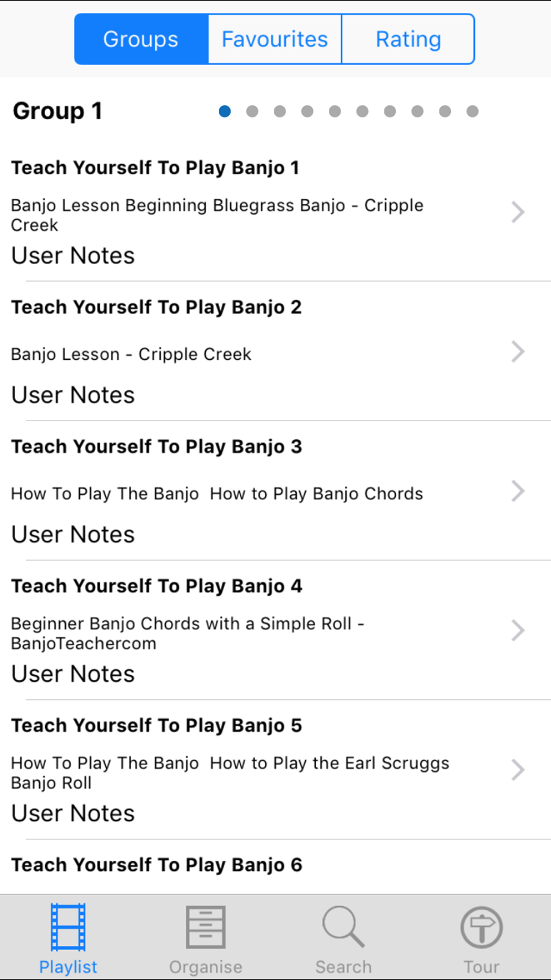Open chevron for Earl Scruggs Banjo Roll
This screenshot has height=980, width=551.
pos(517,770)
